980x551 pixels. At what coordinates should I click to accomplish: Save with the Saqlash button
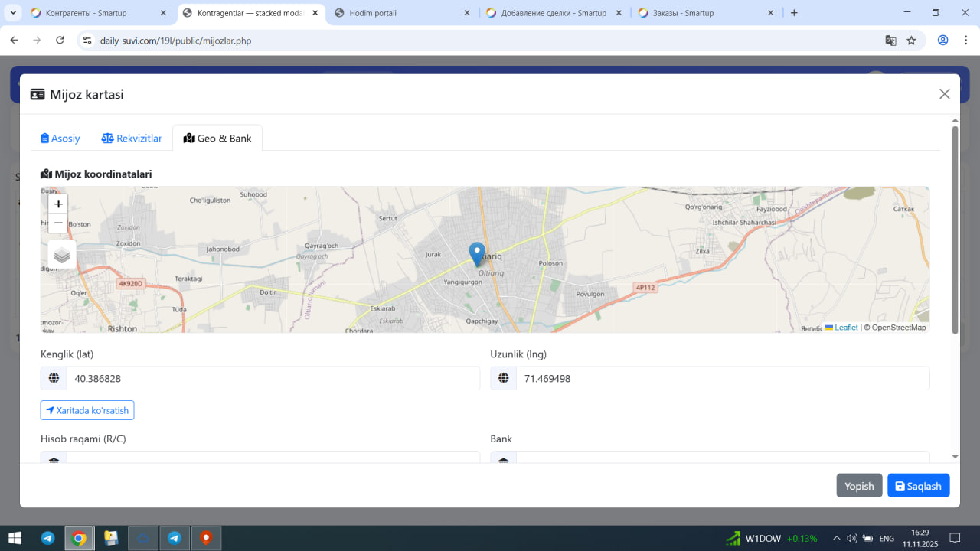pyautogui.click(x=918, y=486)
